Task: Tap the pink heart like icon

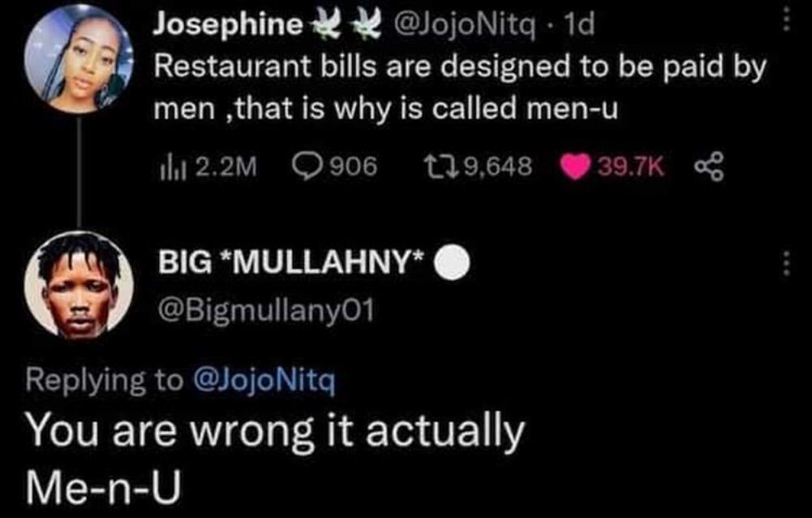Action: [x=577, y=167]
